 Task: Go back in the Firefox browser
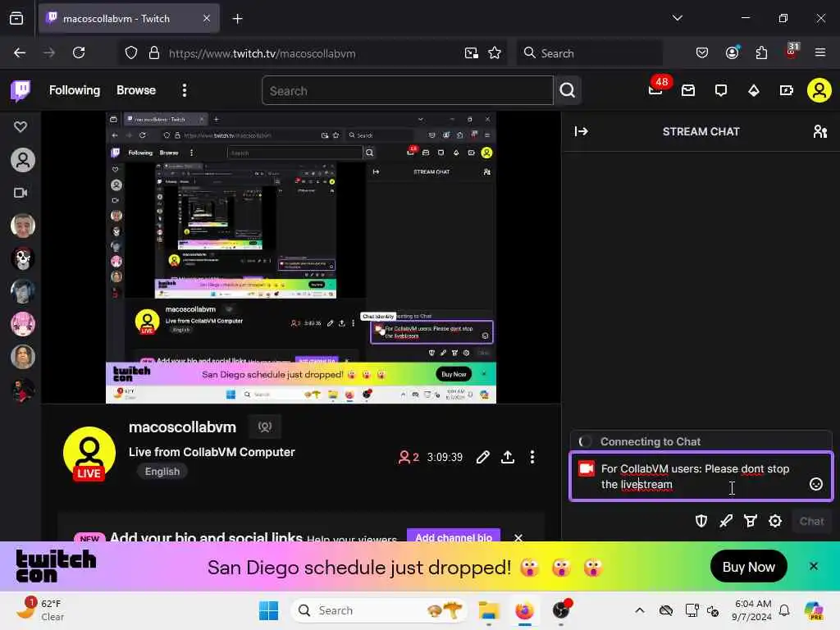(20, 53)
